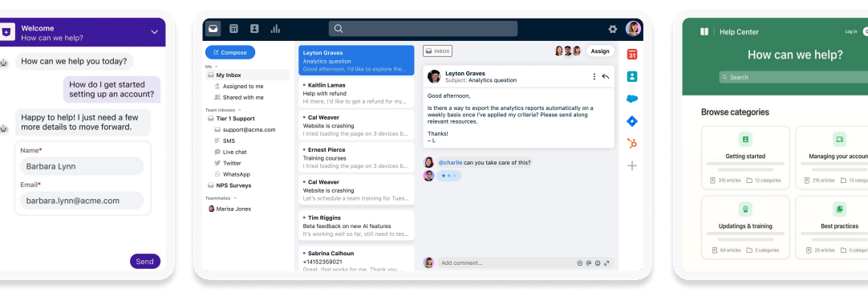Open Cal Weaver conversation about team training

[356, 189]
